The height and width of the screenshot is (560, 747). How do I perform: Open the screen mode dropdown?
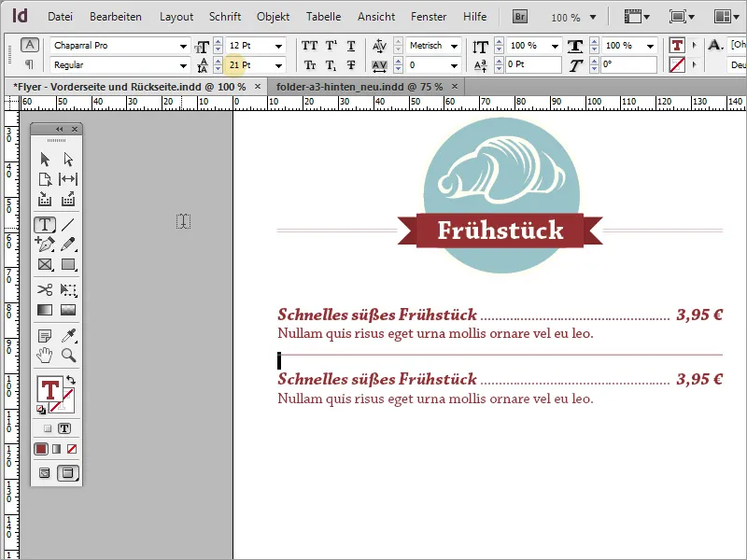tap(682, 17)
